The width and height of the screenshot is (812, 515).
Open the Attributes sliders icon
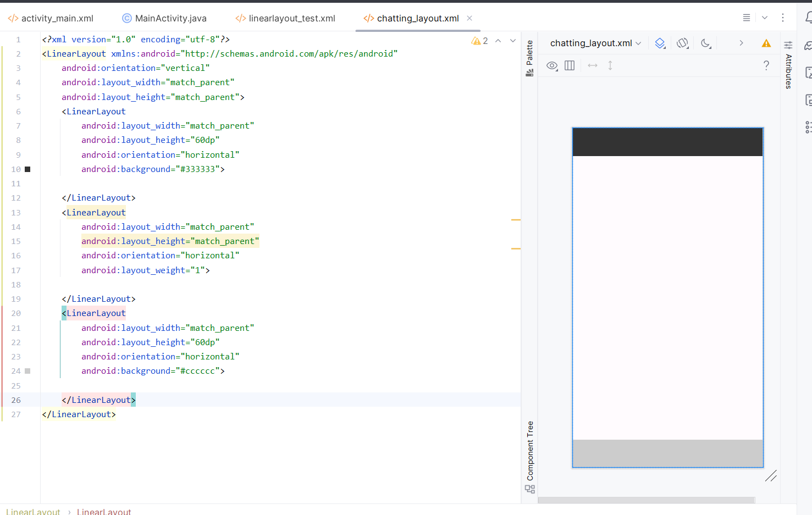pyautogui.click(x=788, y=45)
